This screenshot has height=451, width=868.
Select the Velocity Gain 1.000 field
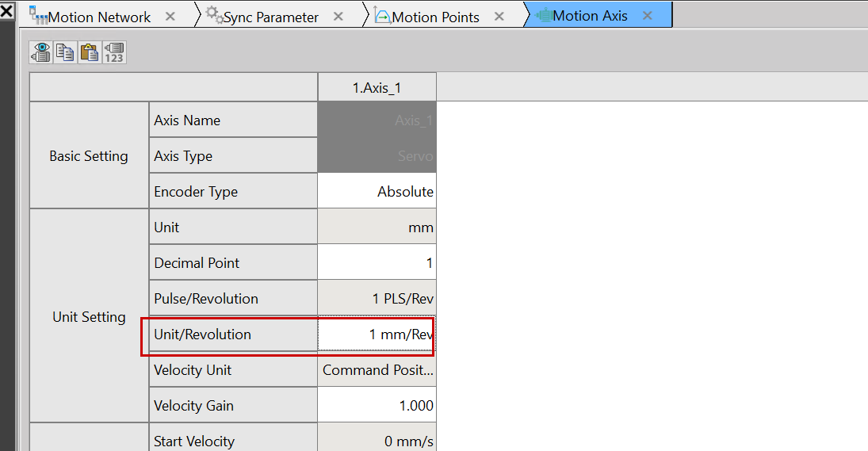[x=377, y=406]
